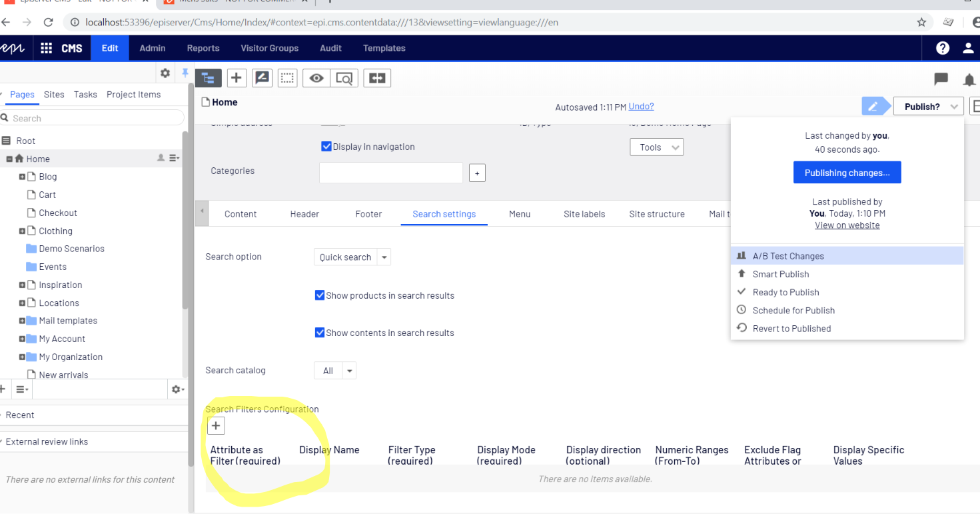Open the compare versions arrows icon
Image resolution: width=980 pixels, height=520 pixels.
(x=377, y=78)
